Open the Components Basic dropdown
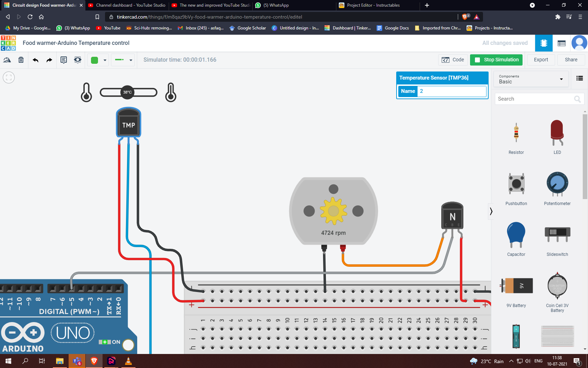 (531, 79)
